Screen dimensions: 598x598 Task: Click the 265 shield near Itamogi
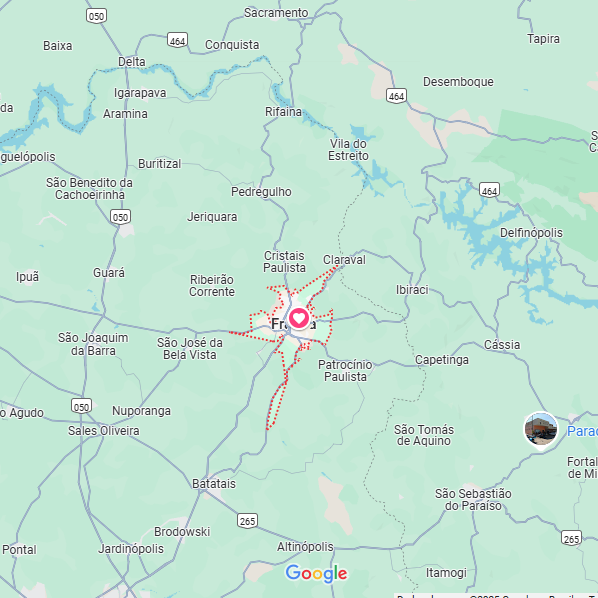(571, 539)
